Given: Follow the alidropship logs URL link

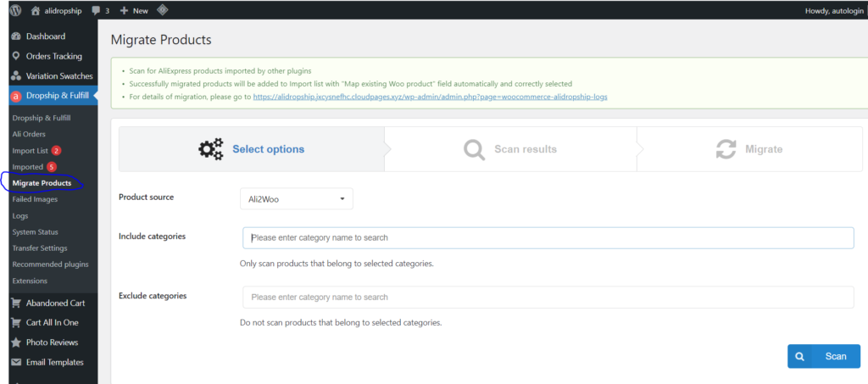Looking at the screenshot, I should pos(430,97).
